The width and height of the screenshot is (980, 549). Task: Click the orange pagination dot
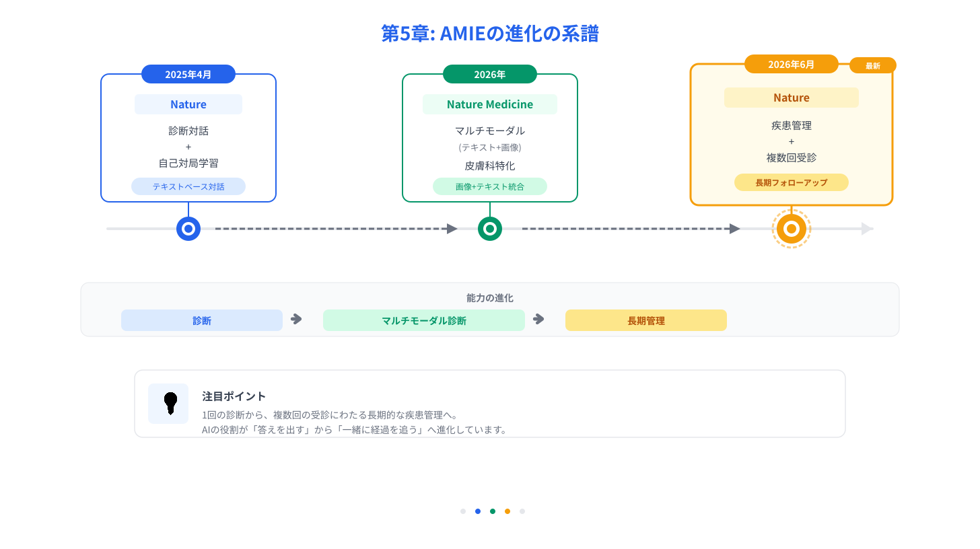(508, 511)
